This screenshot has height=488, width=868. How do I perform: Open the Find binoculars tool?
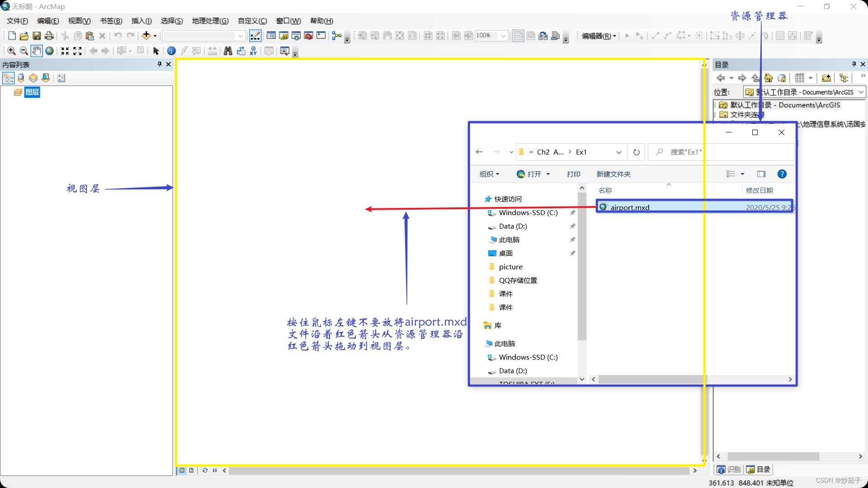(x=228, y=51)
